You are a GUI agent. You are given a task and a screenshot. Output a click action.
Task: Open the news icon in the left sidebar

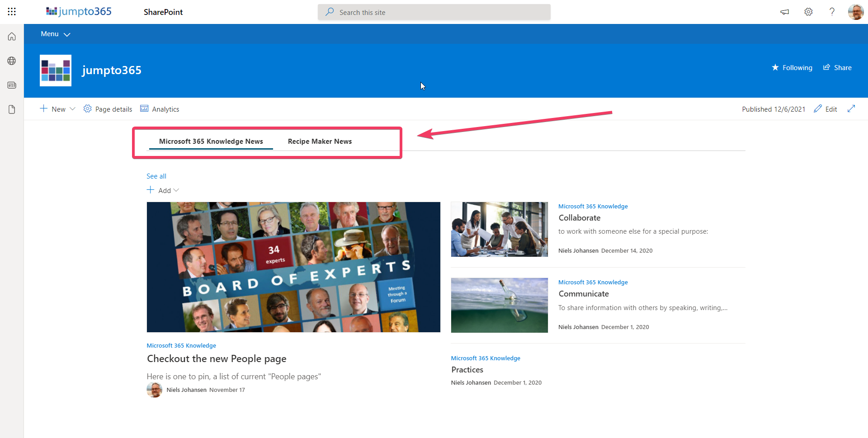(11, 85)
